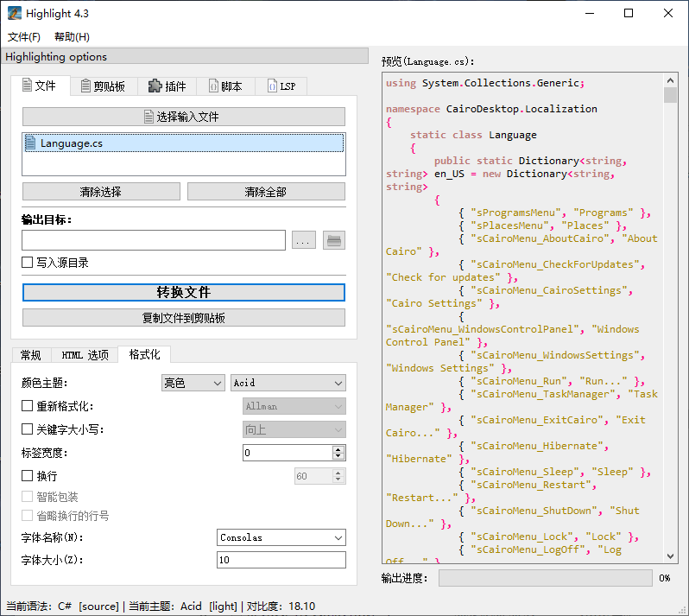Maximize the Highlight window
The height and width of the screenshot is (616, 689).
629,13
